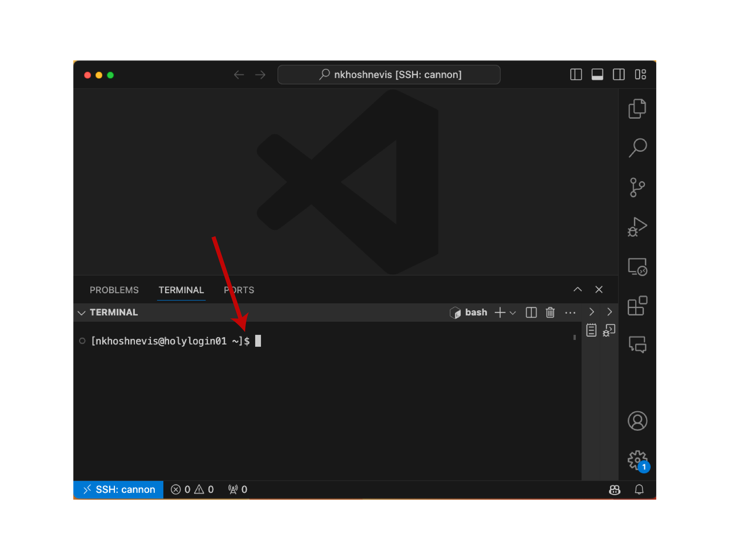This screenshot has height=560, width=729.
Task: Click the terminal scrollbar marker
Action: (x=574, y=337)
